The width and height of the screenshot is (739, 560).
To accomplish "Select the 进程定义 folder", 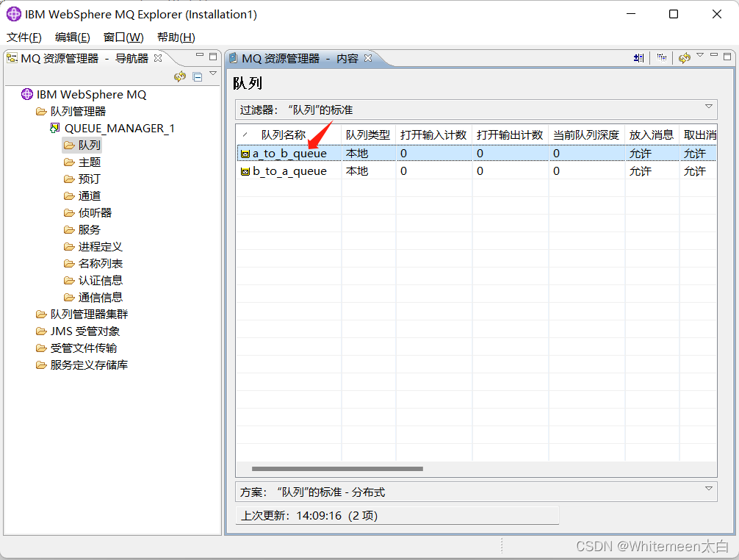I will (101, 247).
